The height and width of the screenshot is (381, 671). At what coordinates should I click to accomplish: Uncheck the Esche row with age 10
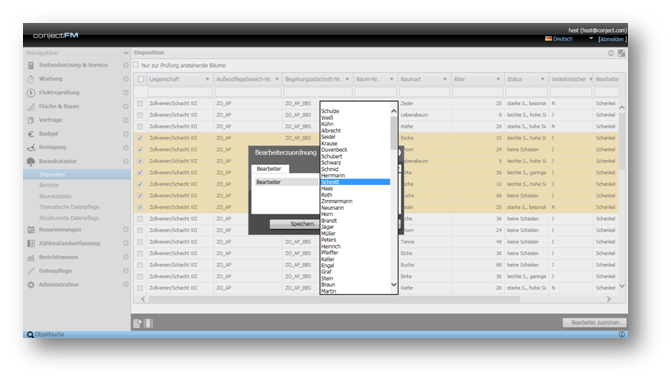click(x=140, y=138)
